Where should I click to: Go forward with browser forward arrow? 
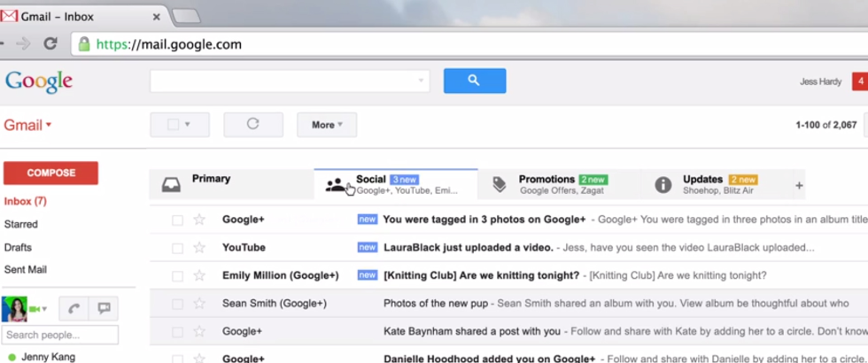(x=23, y=44)
